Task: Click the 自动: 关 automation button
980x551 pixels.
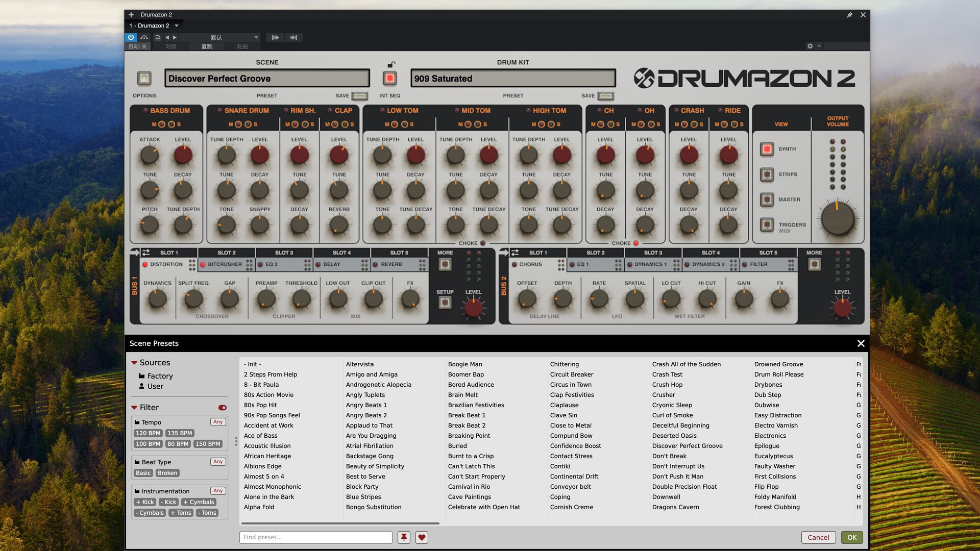Action: (138, 46)
